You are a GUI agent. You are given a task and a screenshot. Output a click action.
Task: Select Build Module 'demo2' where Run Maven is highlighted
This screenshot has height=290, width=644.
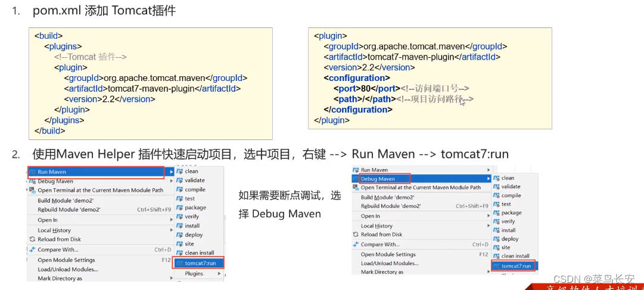66,201
